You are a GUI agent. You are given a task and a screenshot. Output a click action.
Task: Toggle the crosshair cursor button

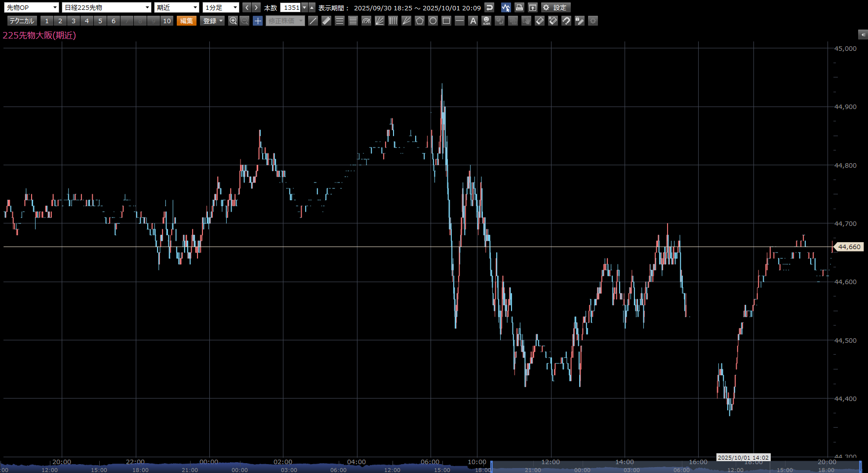tap(258, 21)
